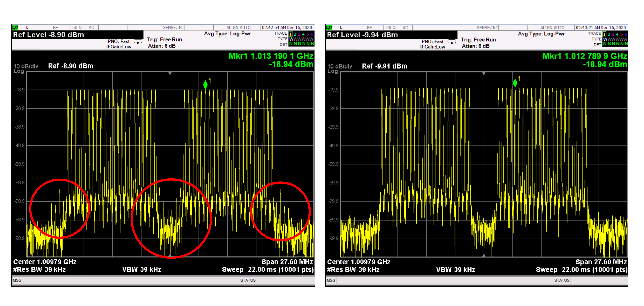Image resolution: width=644 pixels, height=306 pixels.
Task: Click the PNO Fast loop icon, right panel
Action: pos(452,41)
